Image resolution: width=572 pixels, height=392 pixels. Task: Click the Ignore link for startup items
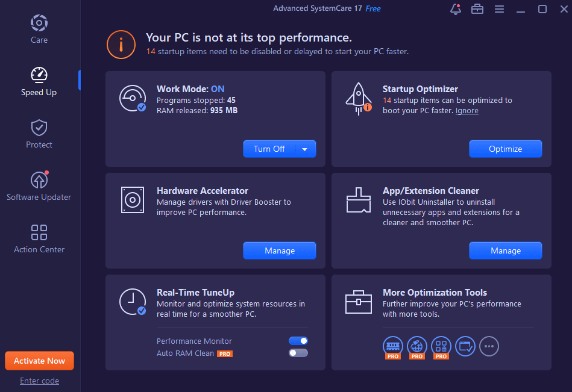[467, 110]
